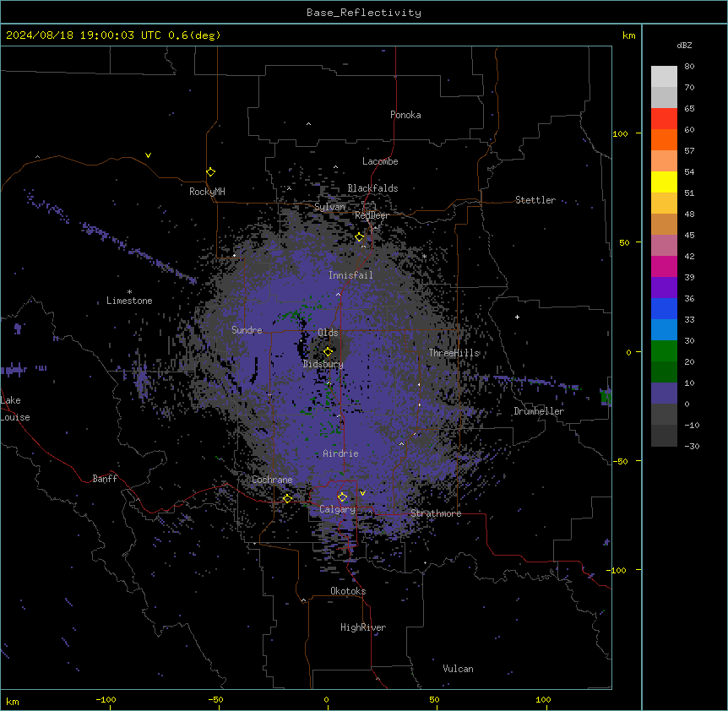Click the Base_Reflectivity title
The height and width of the screenshot is (711, 728).
pos(364,13)
